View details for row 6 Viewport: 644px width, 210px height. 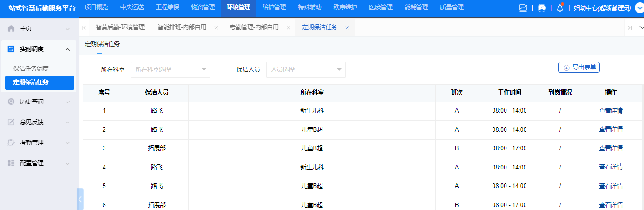[x=611, y=205]
